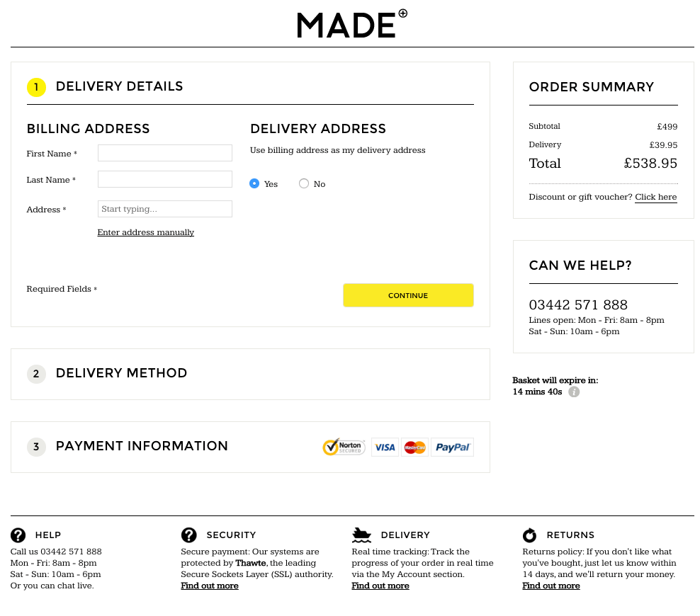Focus the First Name input field
Screen dimensions: 700x616
click(x=164, y=153)
